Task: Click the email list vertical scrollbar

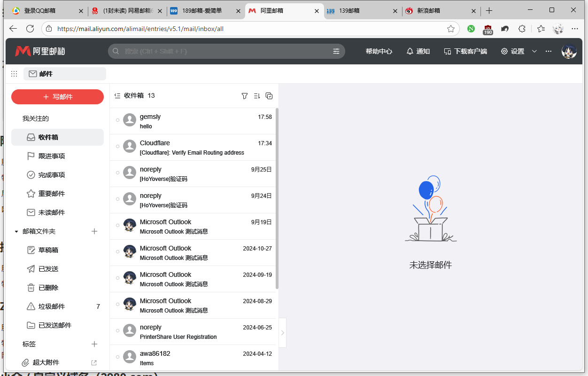Action: point(277,197)
